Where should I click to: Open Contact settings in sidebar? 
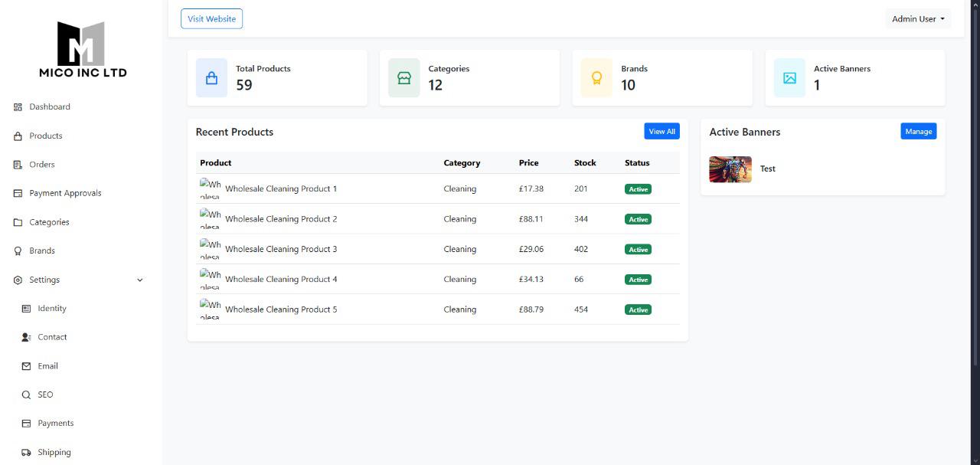click(52, 337)
